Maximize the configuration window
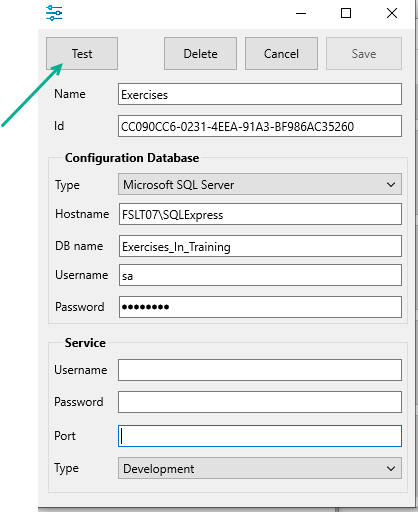 (346, 13)
